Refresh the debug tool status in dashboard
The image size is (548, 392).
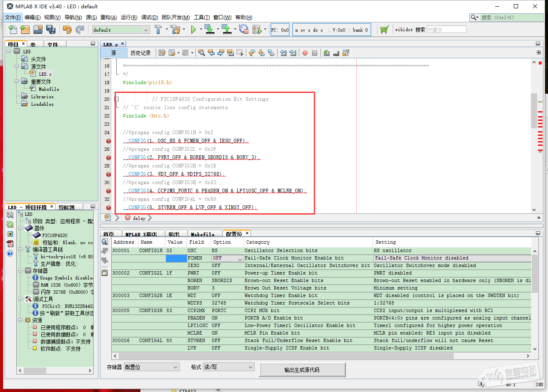click(10, 225)
